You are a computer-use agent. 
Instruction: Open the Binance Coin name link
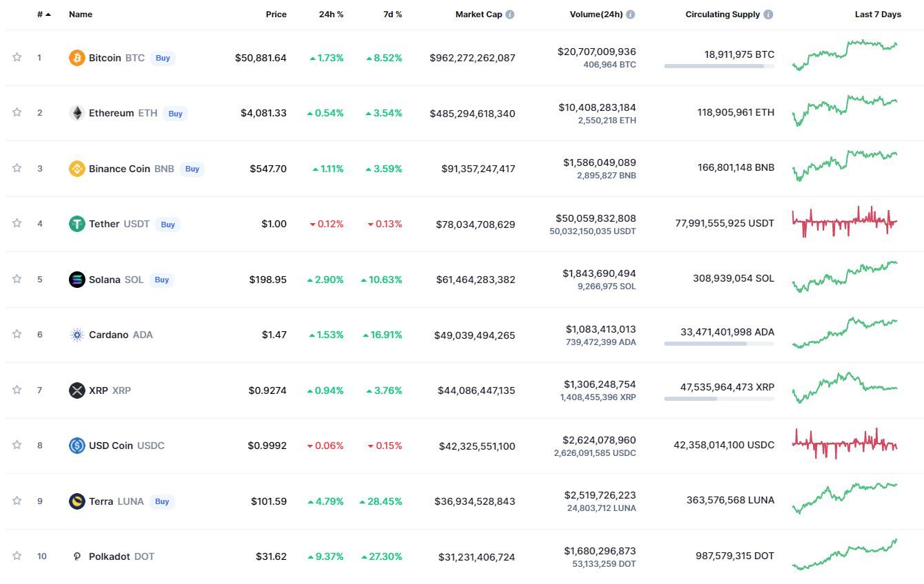click(x=119, y=169)
